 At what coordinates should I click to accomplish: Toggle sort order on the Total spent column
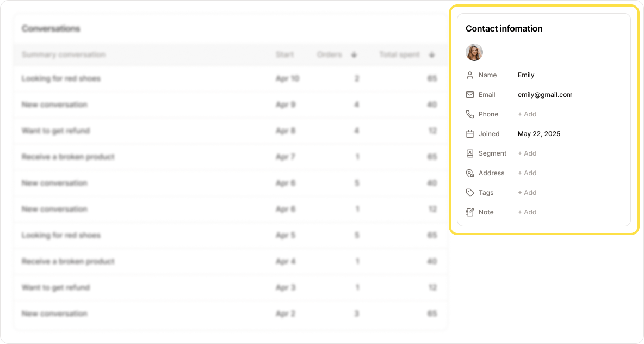431,54
